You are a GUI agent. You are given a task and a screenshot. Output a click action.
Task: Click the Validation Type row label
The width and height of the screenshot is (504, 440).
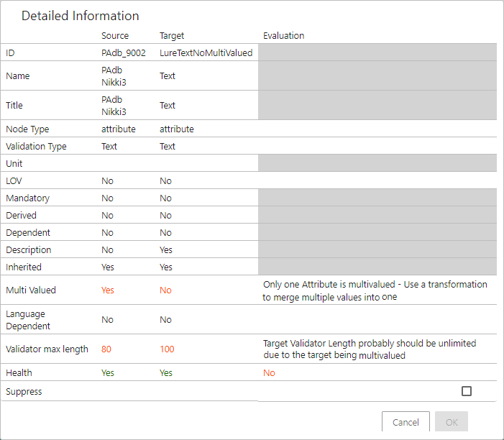tap(36, 147)
